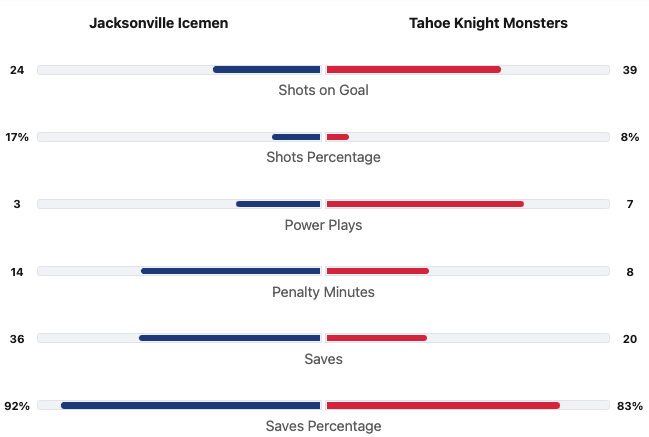Click the red Saves bar
This screenshot has height=437, width=649.
click(x=377, y=338)
